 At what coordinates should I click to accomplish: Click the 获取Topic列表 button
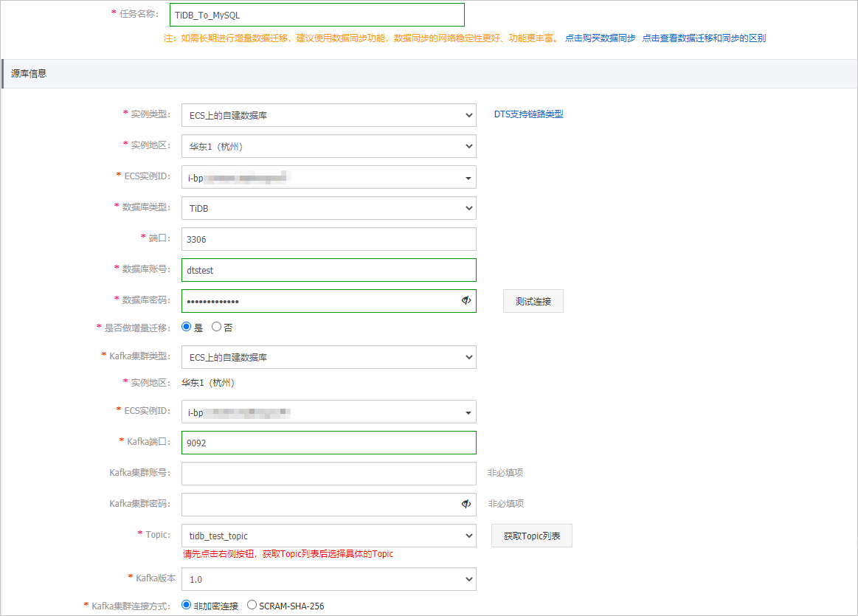coord(531,536)
